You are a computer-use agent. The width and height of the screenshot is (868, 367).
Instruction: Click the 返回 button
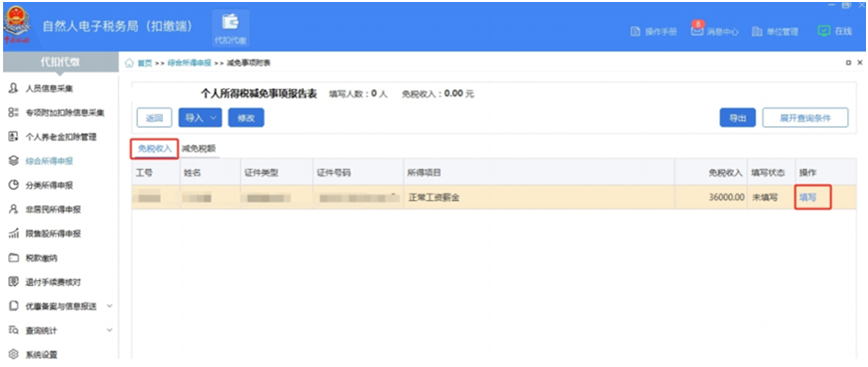coord(155,118)
